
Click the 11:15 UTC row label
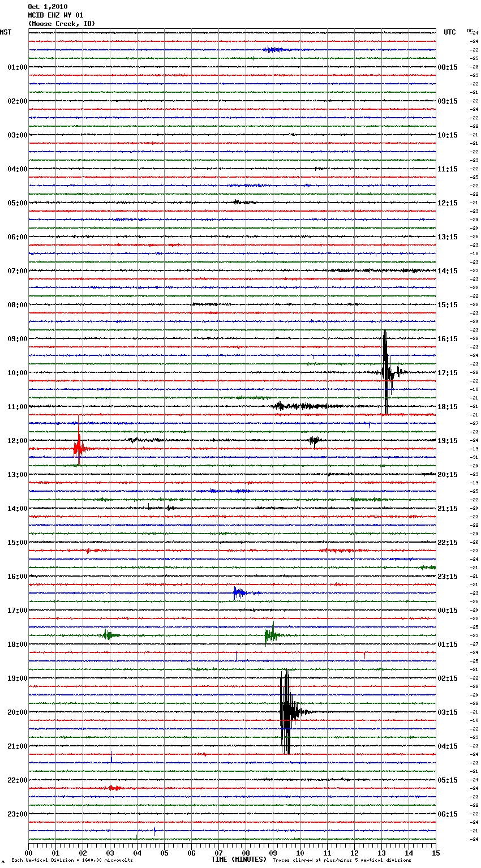448,169
